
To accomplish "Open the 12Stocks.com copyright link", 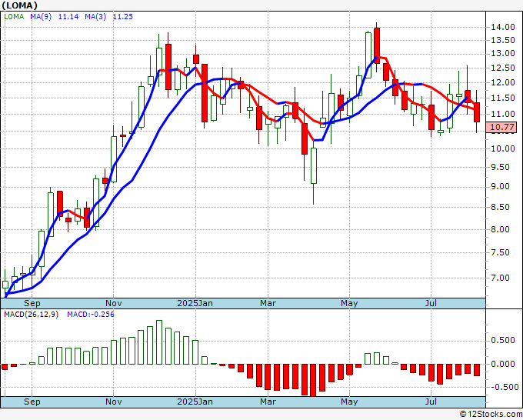I will pyautogui.click(x=491, y=415).
